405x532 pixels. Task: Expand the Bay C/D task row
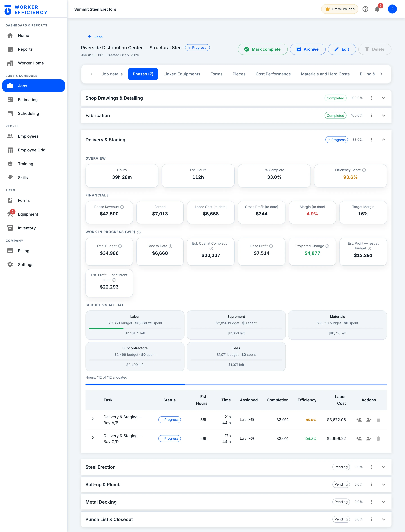93,438
